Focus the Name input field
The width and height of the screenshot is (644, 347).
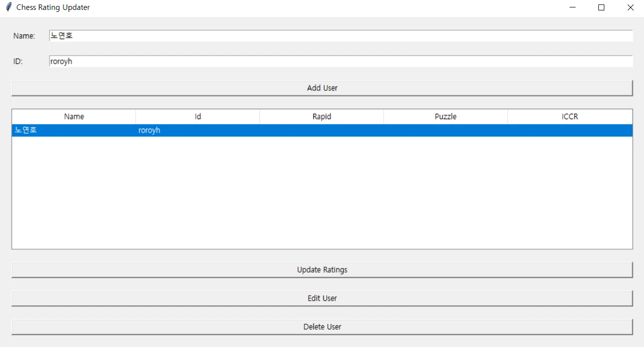341,36
